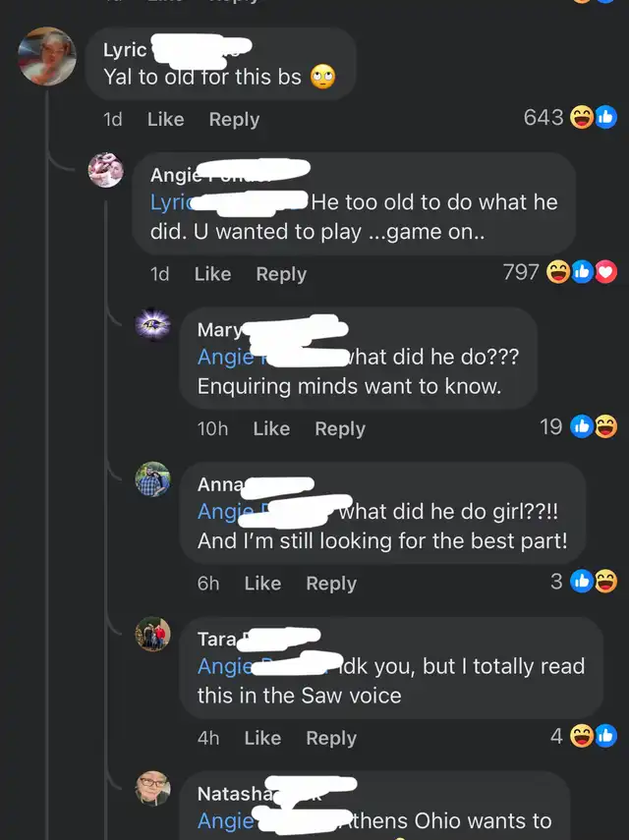
Task: View reactions on Anna's comment
Action: coord(584,582)
